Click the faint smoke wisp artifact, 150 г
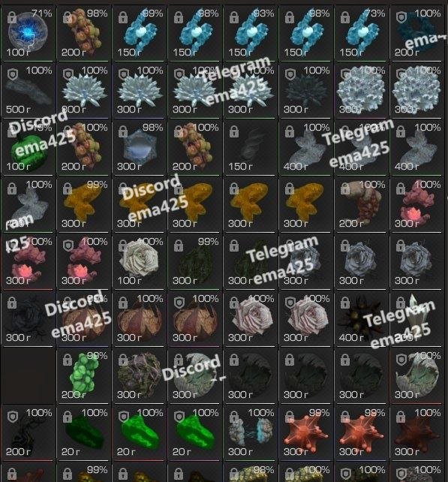The image size is (448, 482). [x=251, y=147]
